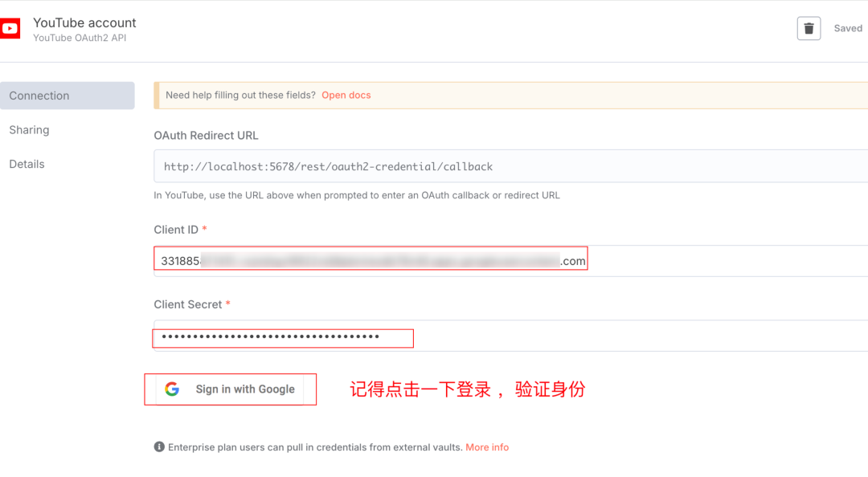
Task: Click the OAuth Redirect URL label
Action: pyautogui.click(x=206, y=136)
